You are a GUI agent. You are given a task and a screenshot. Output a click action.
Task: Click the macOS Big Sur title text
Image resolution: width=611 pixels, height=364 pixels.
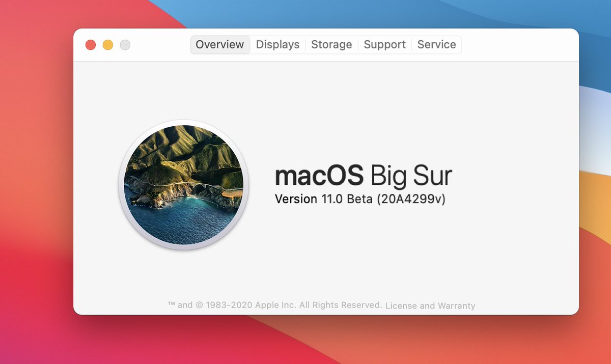point(364,176)
